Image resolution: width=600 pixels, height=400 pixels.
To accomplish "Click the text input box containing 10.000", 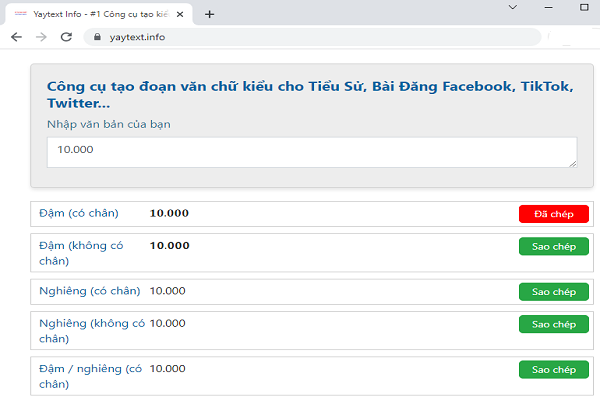I will [312, 152].
